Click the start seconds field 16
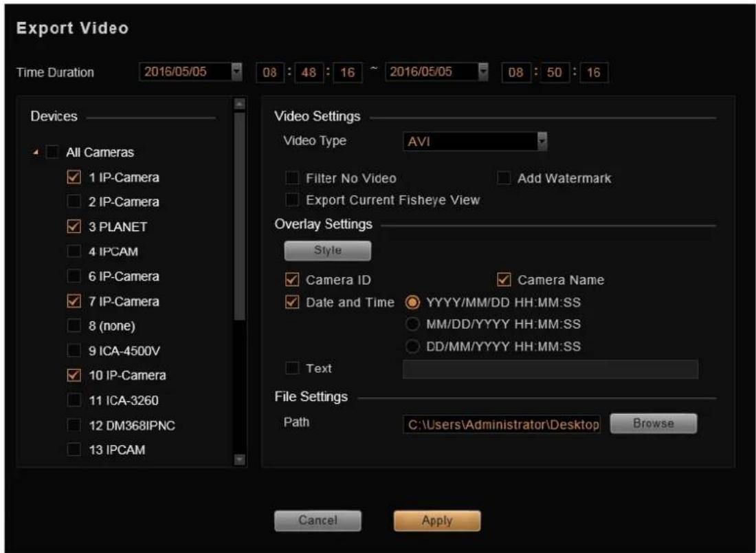 [348, 72]
